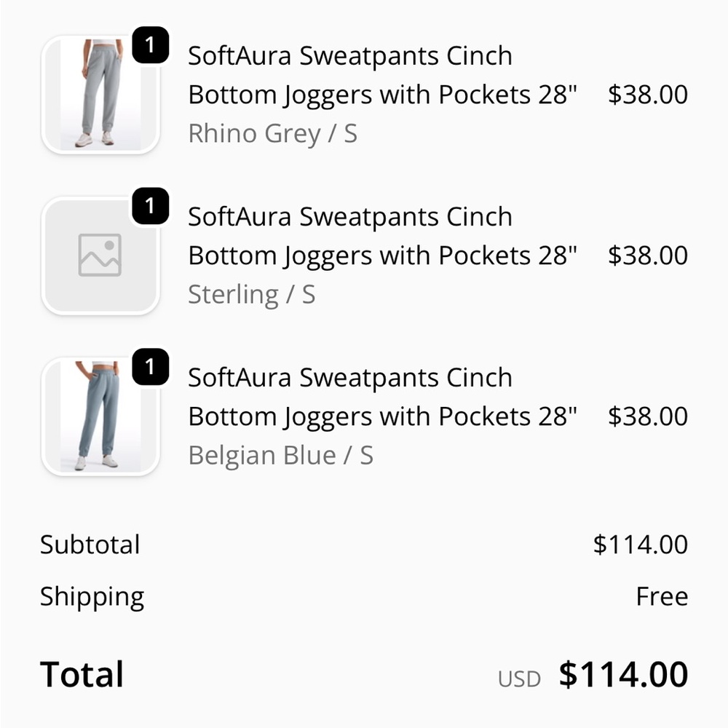
Task: Click the Belgian Blue / S variant text
Action: 281,455
